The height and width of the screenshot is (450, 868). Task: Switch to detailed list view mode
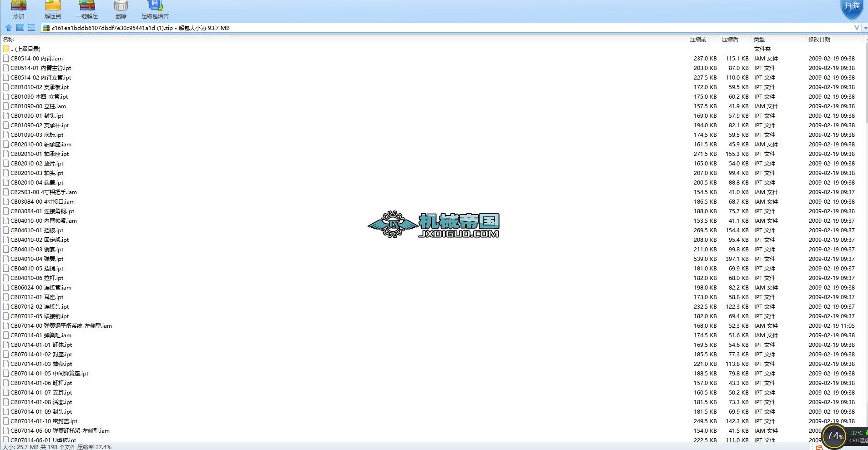tap(31, 28)
